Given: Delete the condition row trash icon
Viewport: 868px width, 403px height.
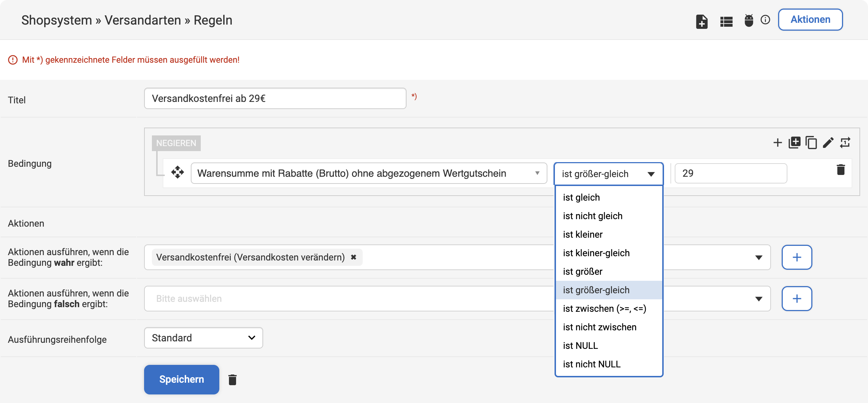Looking at the screenshot, I should (x=841, y=170).
